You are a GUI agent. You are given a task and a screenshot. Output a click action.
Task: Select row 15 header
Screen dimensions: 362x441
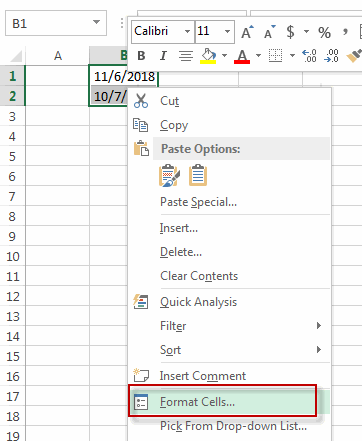point(12,356)
